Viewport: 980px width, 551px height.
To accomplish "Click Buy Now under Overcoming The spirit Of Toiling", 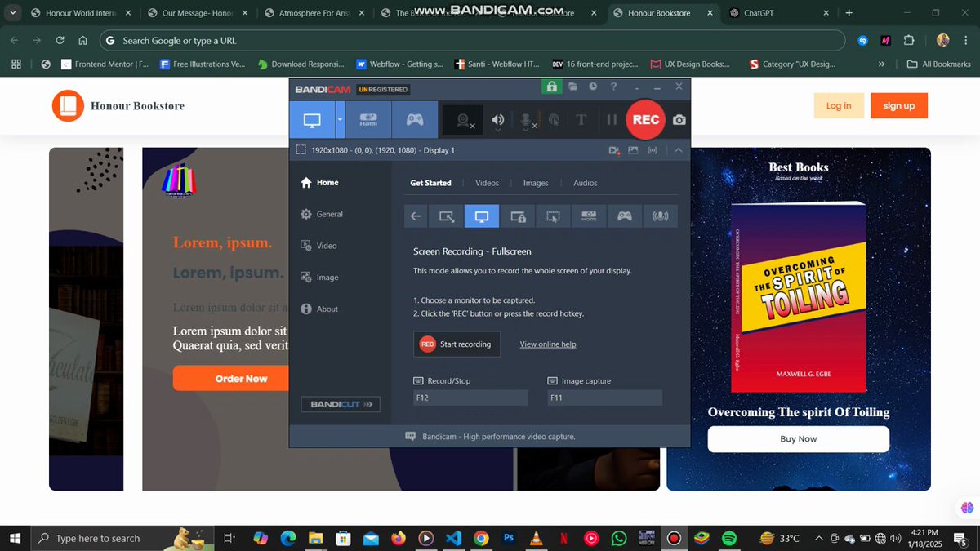I will (x=799, y=439).
